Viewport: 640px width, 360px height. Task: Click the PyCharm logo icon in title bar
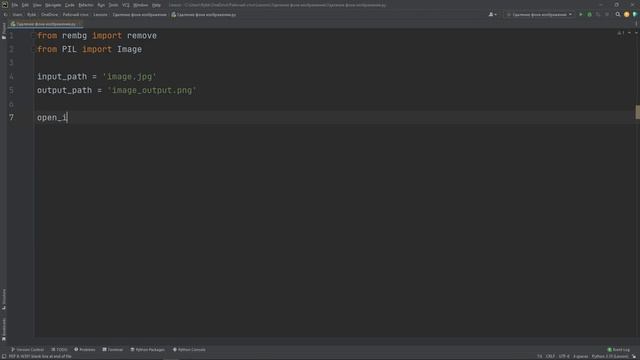5,5
